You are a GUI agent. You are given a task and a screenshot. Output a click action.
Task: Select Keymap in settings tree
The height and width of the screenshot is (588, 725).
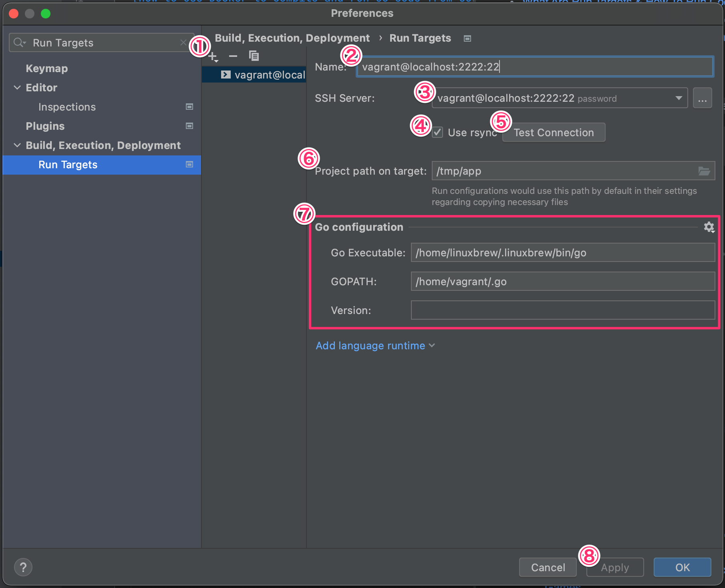47,68
